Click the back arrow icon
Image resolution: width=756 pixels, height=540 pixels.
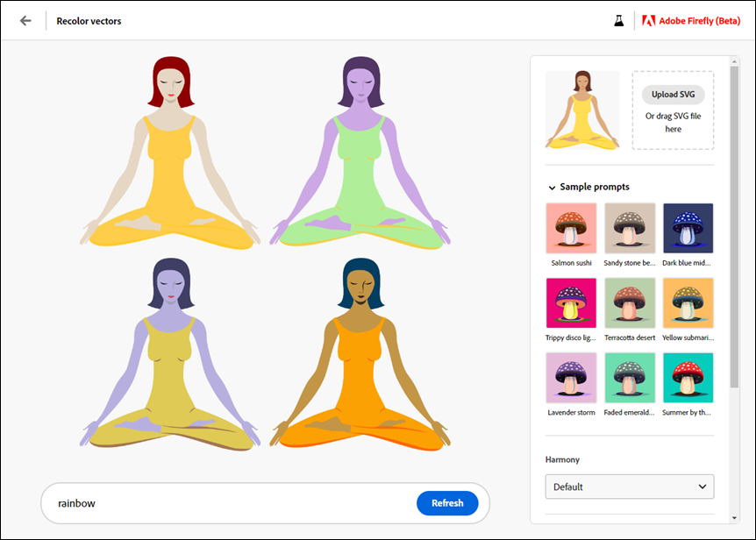point(25,21)
